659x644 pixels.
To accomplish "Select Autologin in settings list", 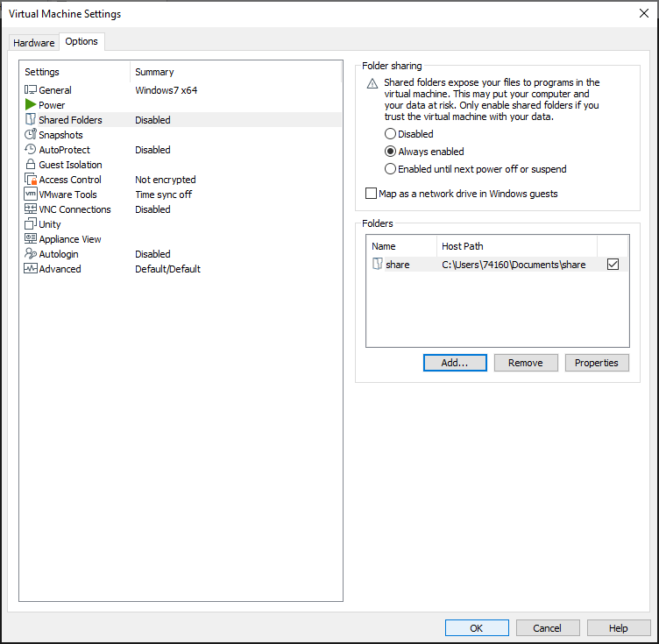I will tap(59, 254).
